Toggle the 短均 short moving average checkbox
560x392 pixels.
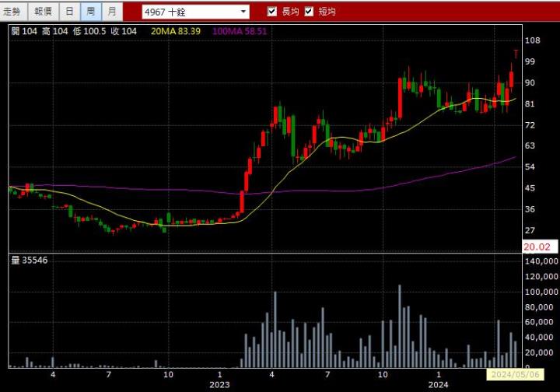pos(309,12)
